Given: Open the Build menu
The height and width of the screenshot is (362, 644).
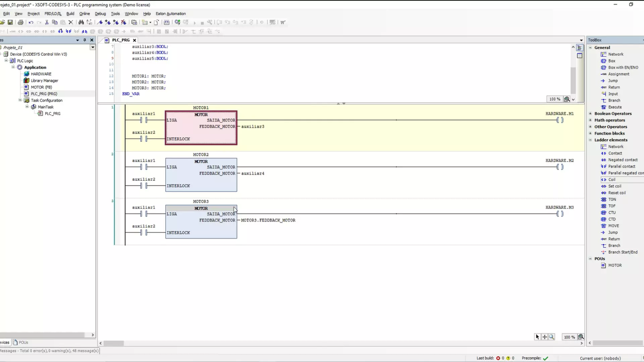Looking at the screenshot, I should tap(70, 14).
